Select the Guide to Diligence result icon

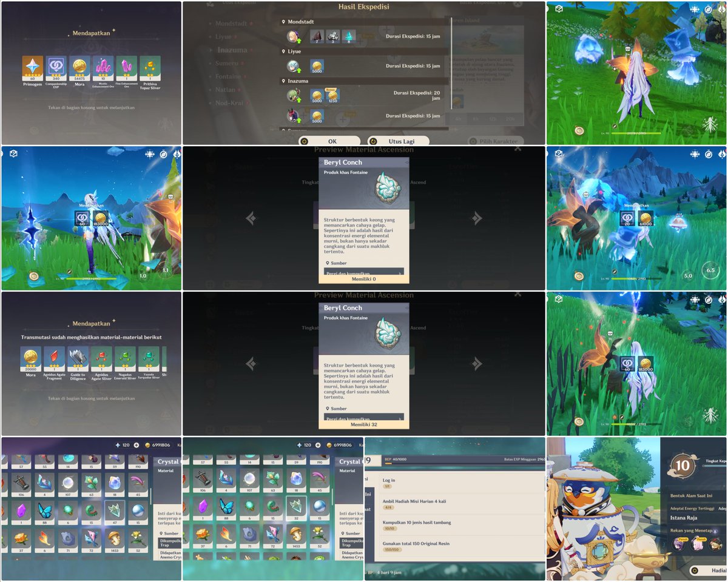[x=78, y=360]
